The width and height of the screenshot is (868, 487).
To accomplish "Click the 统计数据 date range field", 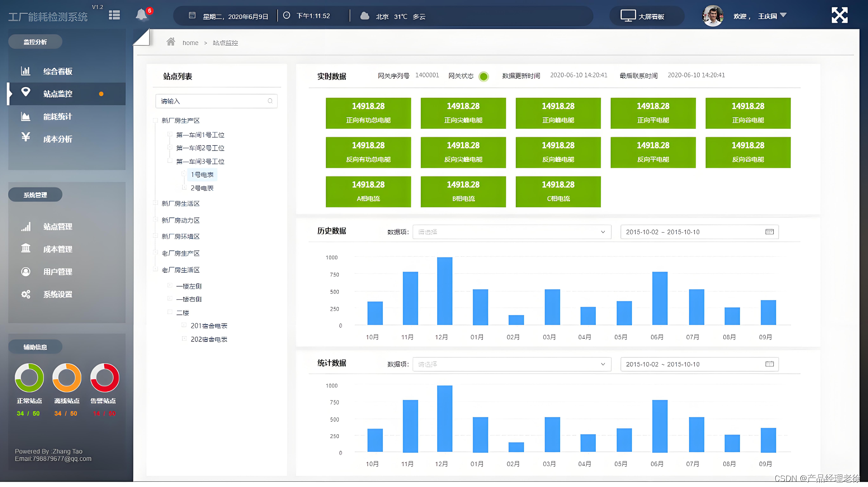I will [x=700, y=364].
